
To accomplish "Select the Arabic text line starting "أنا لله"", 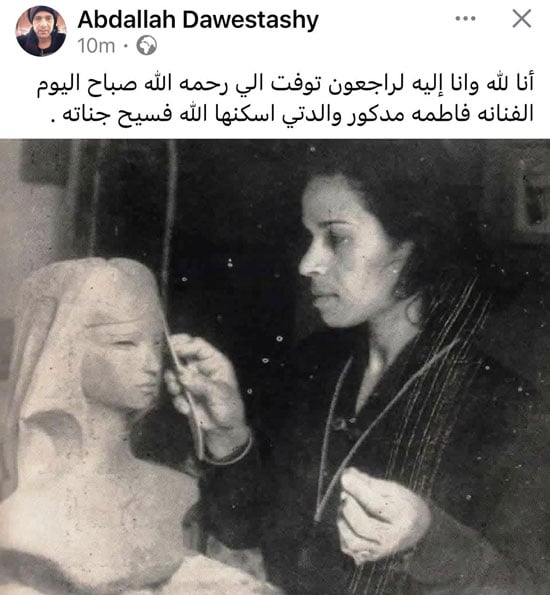I will tap(285, 85).
